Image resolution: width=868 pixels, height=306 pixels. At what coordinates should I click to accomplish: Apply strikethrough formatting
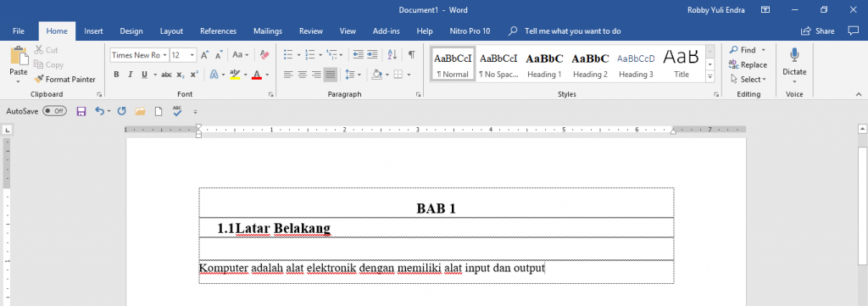(166, 74)
